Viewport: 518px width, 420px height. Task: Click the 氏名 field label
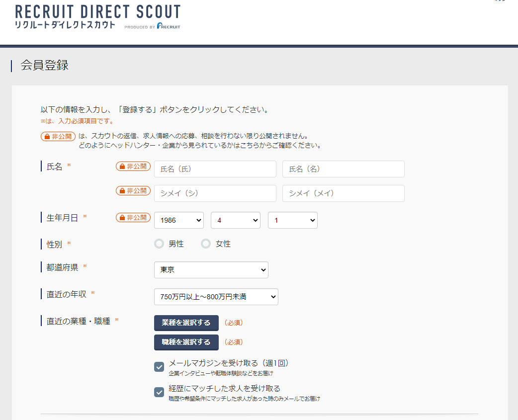55,167
